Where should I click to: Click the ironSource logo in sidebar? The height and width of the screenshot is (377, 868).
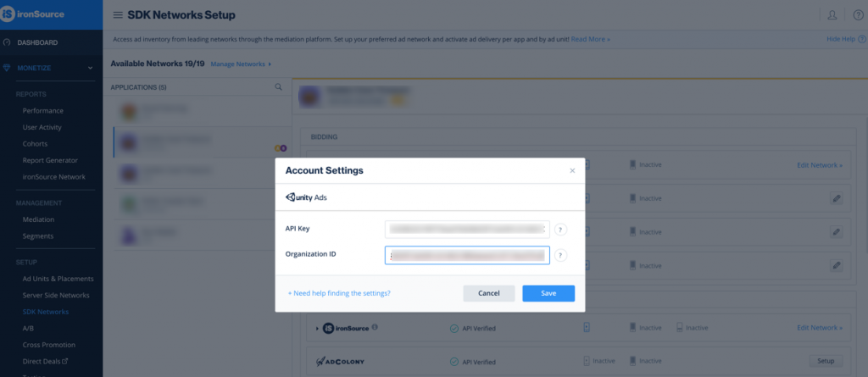[33, 14]
